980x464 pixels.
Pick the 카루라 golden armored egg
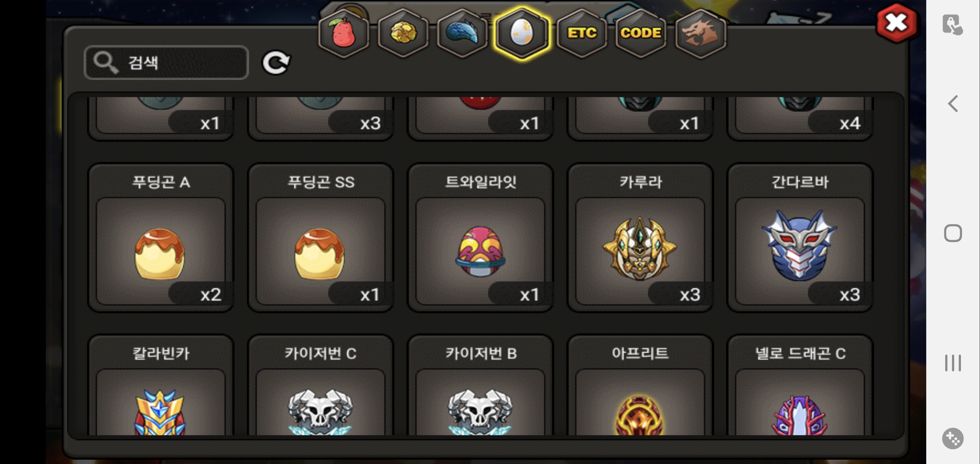point(640,238)
